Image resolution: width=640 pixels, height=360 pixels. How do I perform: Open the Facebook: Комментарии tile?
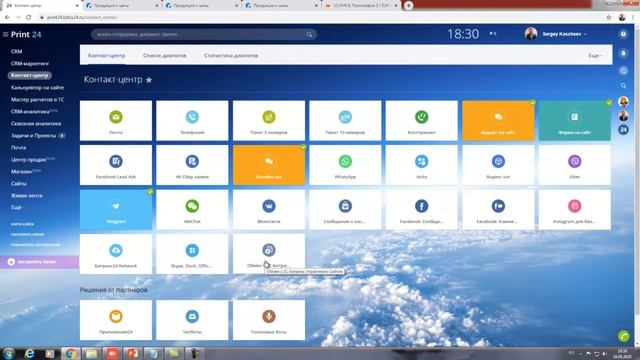click(x=498, y=210)
